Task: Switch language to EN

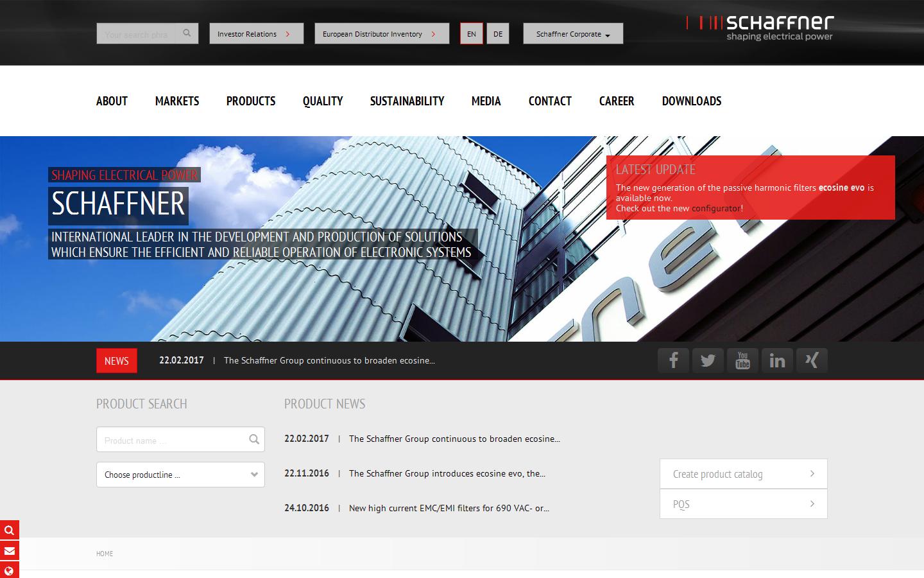Action: 472,33
